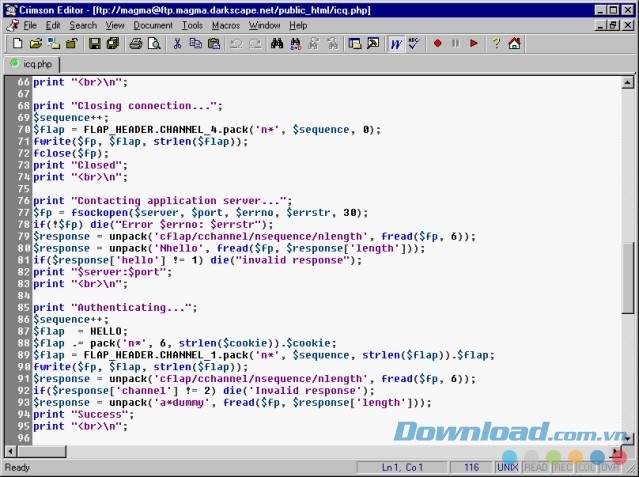Click the REC status indicator
Screen dimensions: 639x477
point(563,467)
